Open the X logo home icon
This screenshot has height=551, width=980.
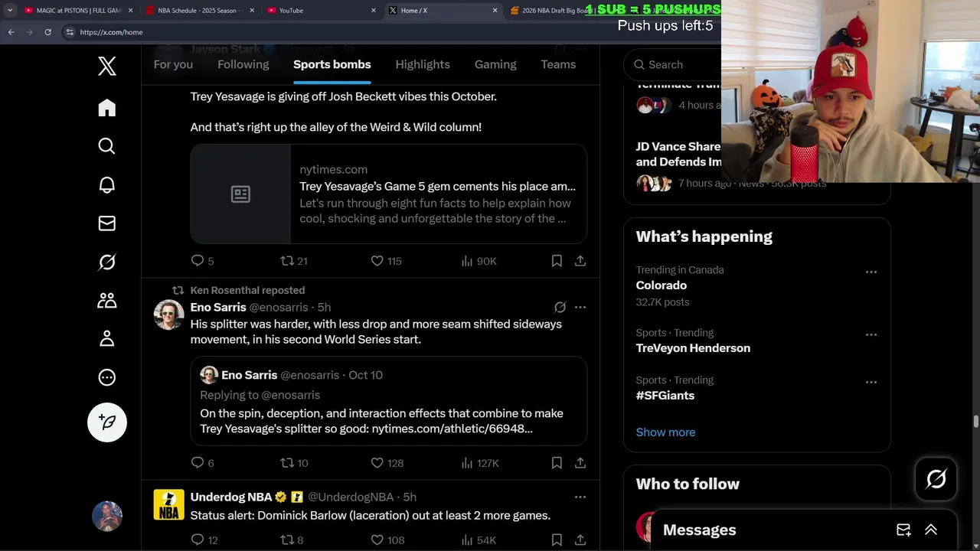107,66
